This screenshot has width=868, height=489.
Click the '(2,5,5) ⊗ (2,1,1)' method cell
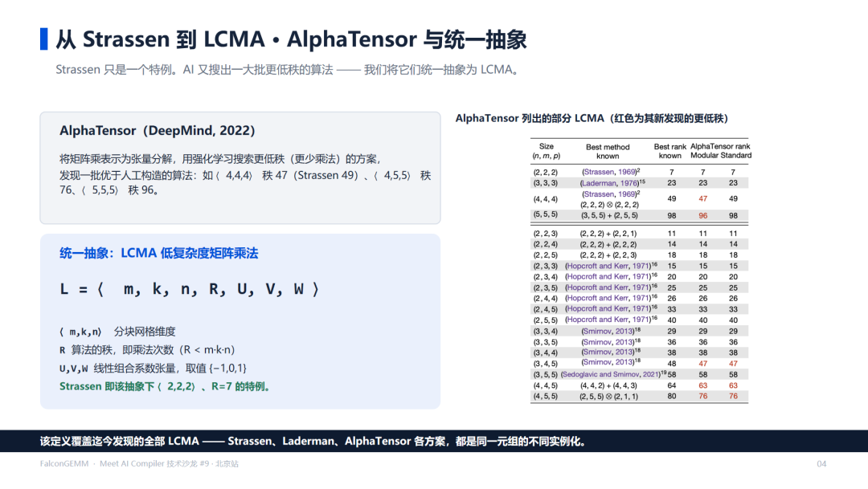pos(608,397)
